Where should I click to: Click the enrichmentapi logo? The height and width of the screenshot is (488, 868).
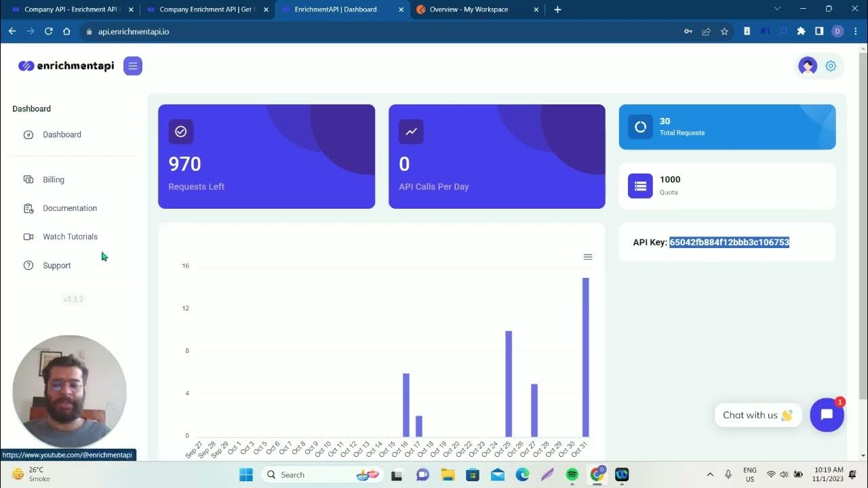(x=65, y=66)
